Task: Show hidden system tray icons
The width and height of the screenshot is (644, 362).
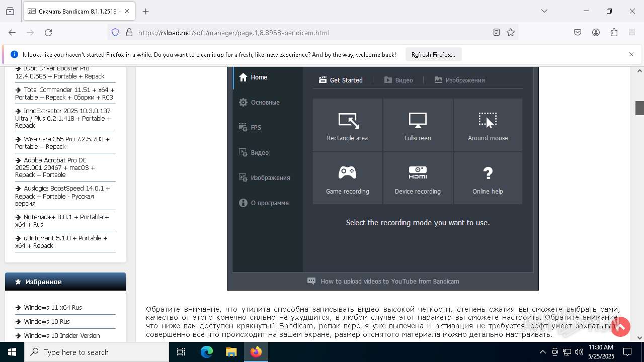Action: [542, 352]
